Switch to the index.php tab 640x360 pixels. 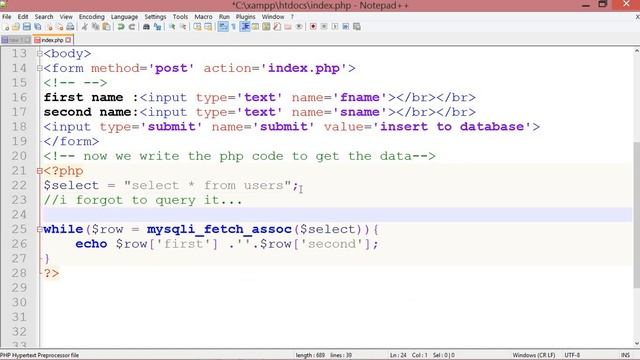(x=52, y=40)
